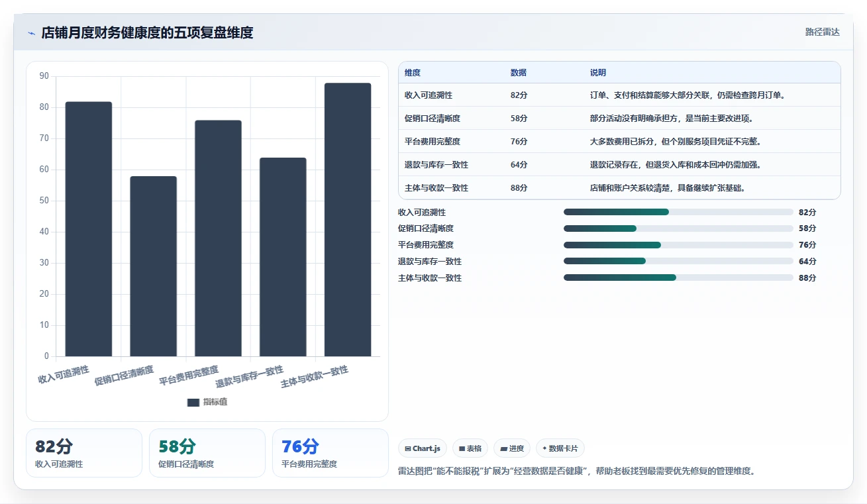
Task: Click the 说明 table column header
Action: pyautogui.click(x=598, y=73)
